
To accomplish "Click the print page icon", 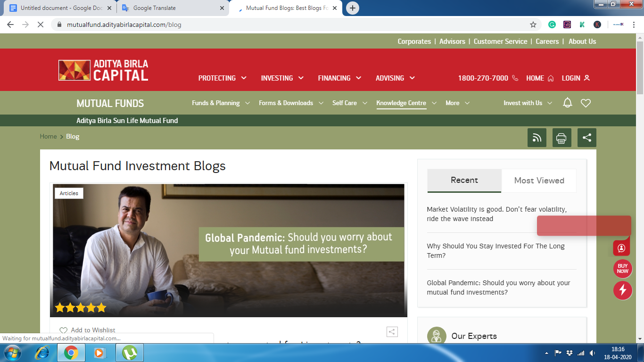I will [x=561, y=138].
